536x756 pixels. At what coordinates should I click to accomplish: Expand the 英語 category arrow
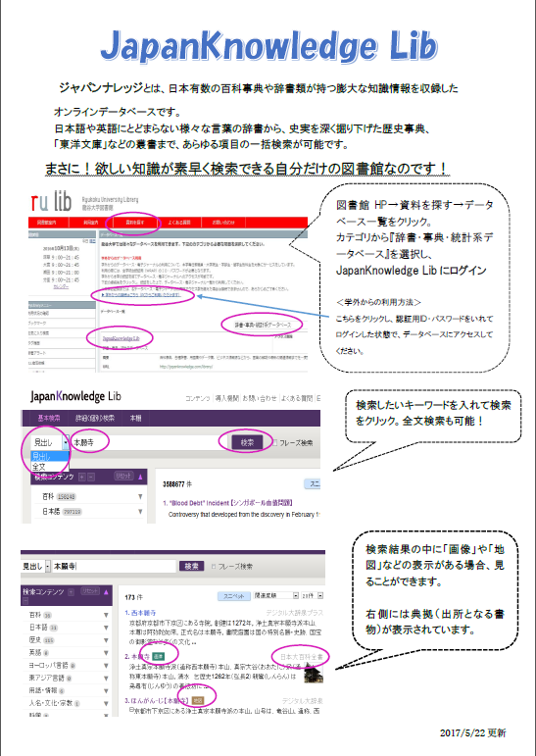106,653
